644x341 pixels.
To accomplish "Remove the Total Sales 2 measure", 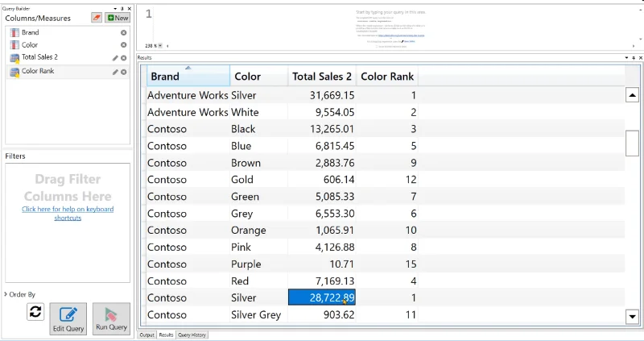I will click(123, 58).
